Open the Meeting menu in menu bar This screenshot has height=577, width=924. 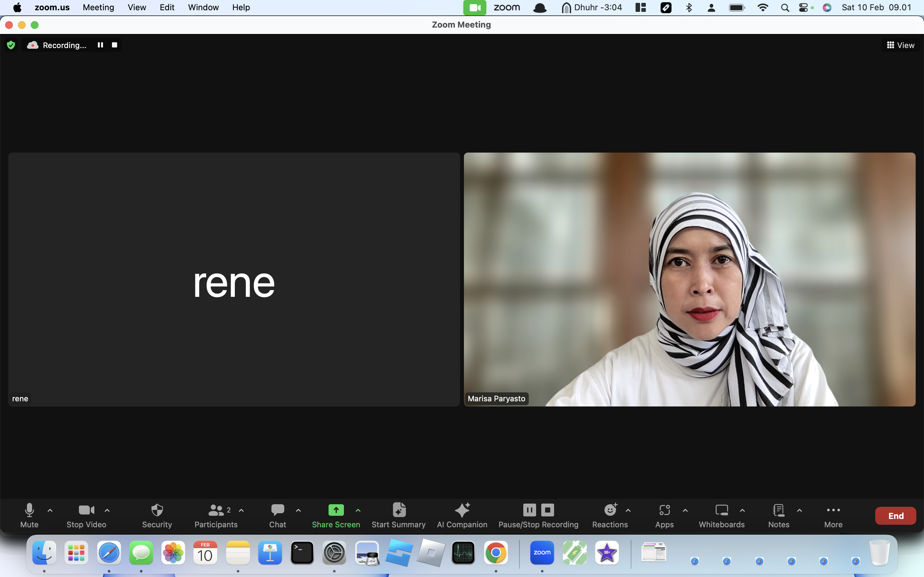pyautogui.click(x=98, y=8)
